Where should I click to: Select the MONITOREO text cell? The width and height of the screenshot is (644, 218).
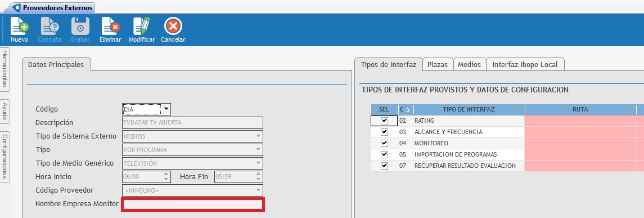click(469, 143)
